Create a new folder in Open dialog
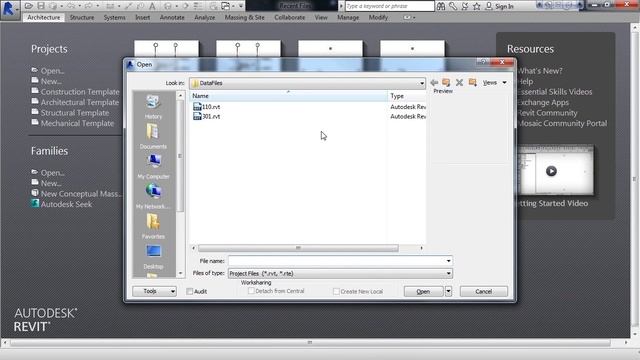The image size is (640, 360). click(x=473, y=83)
